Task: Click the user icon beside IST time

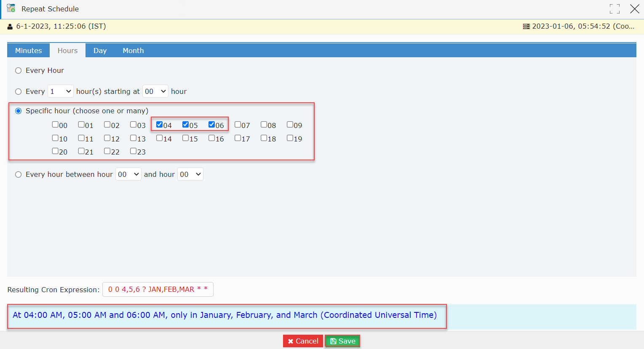Action: coord(10,27)
